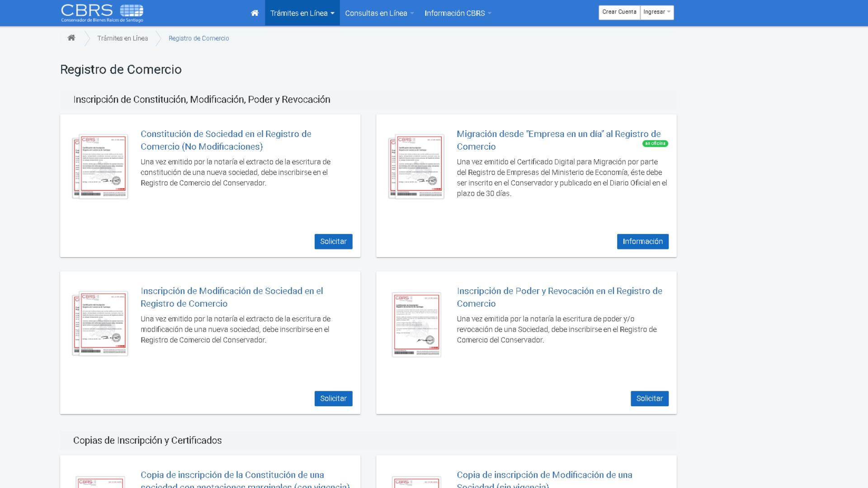Click the 'Registro de Comercio' page heading
868x488 pixels.
[121, 70]
